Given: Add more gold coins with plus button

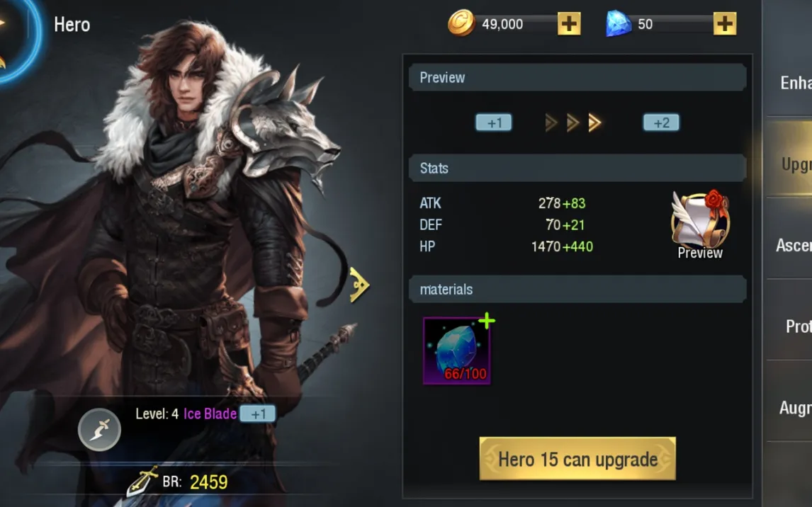Looking at the screenshot, I should coord(568,24).
